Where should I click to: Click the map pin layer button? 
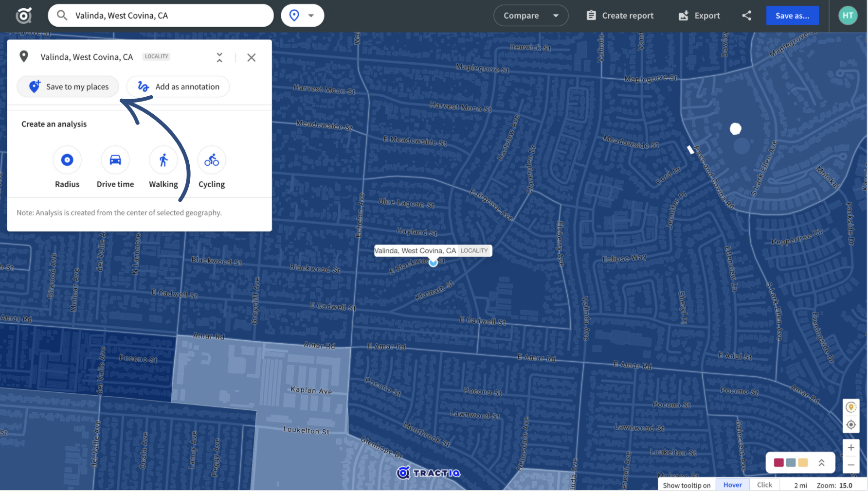pos(851,407)
